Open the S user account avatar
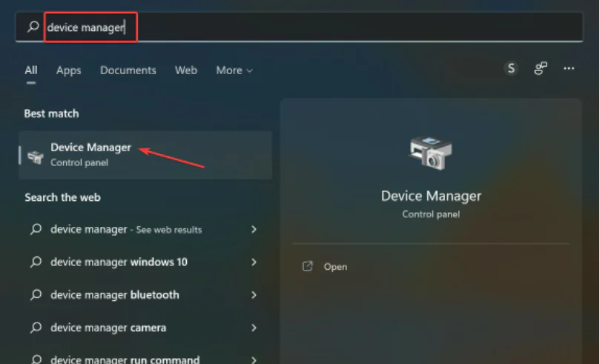Image resolution: width=600 pixels, height=364 pixels. (511, 68)
